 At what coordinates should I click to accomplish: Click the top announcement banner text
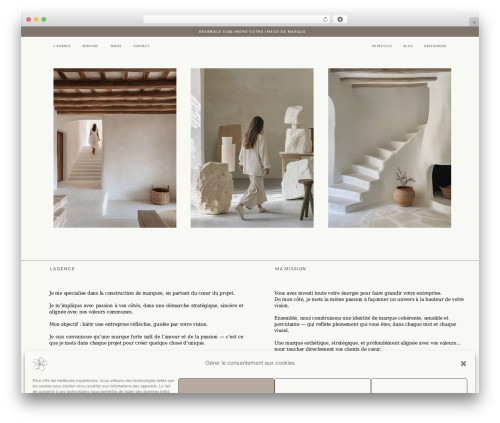(252, 32)
